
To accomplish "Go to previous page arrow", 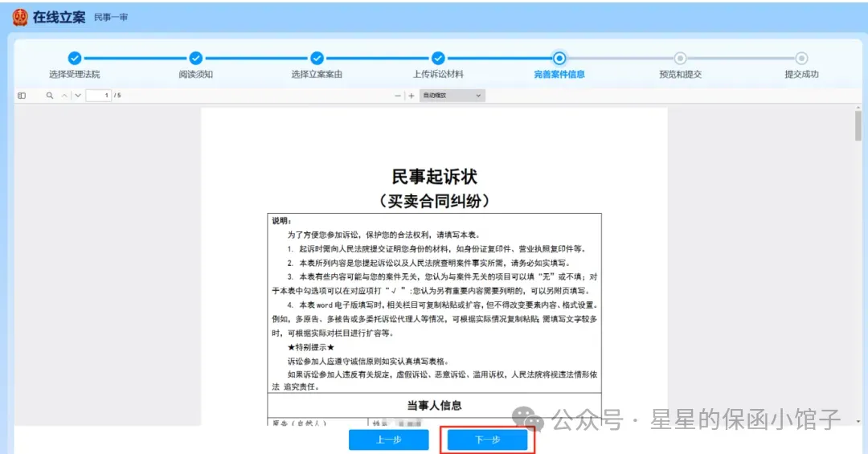I will pos(65,96).
